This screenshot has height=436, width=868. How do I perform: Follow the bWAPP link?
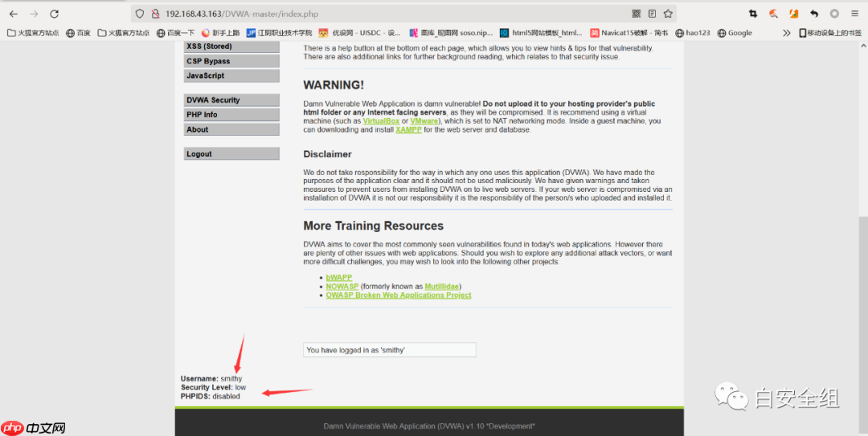pyautogui.click(x=339, y=277)
